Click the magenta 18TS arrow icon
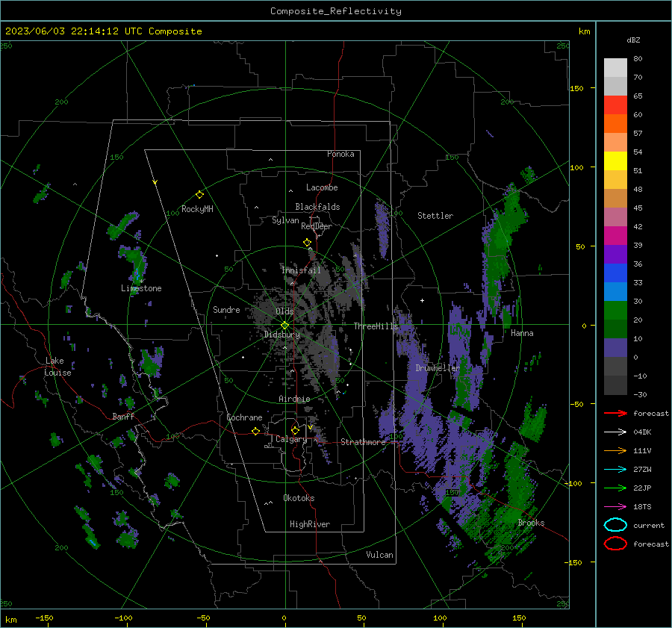This screenshot has width=672, height=628. click(615, 507)
